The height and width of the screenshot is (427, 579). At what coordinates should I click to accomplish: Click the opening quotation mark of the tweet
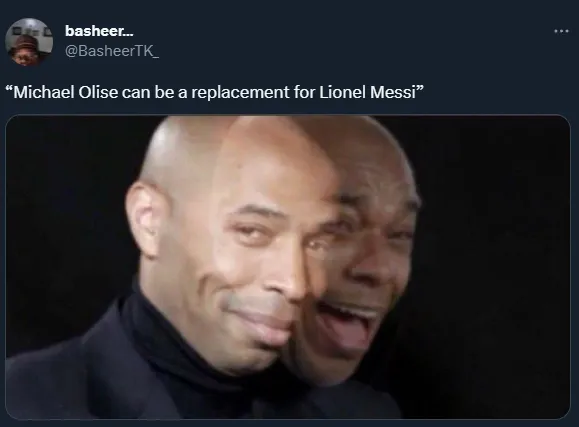pos(9,89)
